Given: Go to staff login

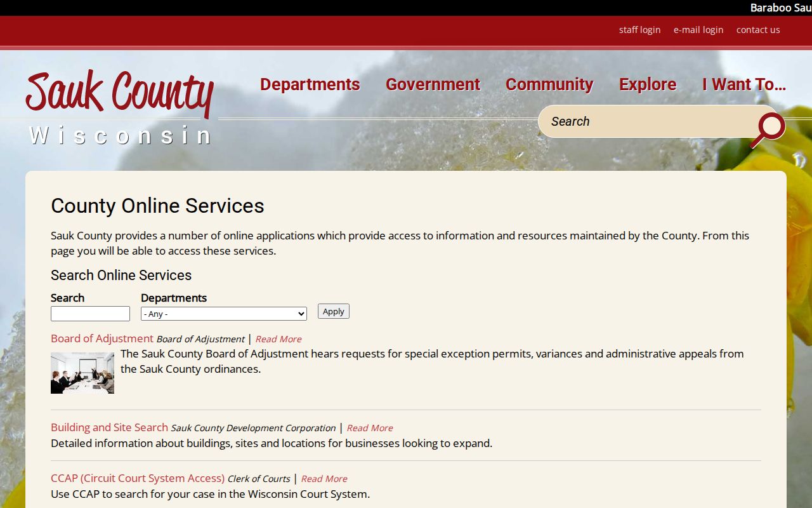Looking at the screenshot, I should pyautogui.click(x=639, y=30).
